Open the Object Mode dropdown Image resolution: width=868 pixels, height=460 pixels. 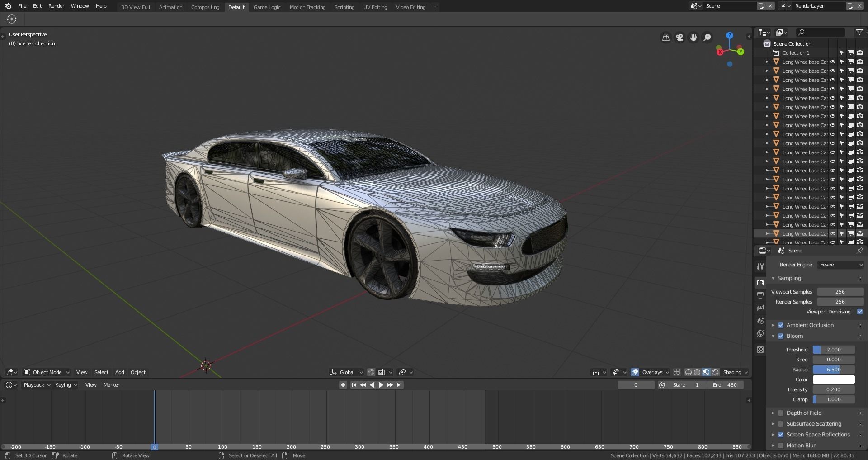pos(47,372)
